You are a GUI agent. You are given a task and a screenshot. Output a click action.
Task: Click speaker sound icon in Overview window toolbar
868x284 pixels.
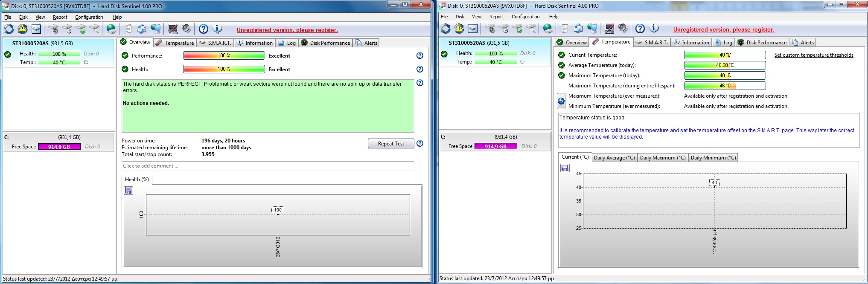[x=186, y=29]
